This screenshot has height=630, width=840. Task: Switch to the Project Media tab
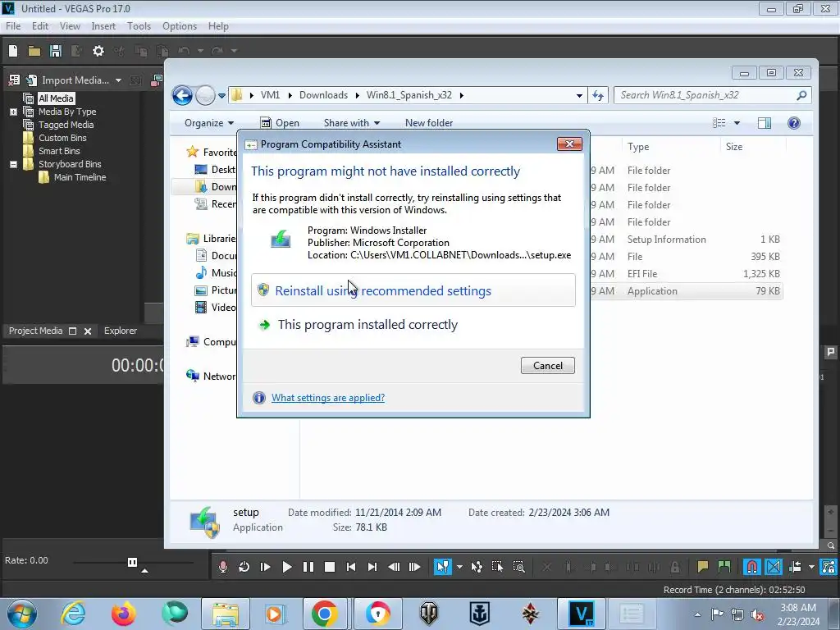35,331
